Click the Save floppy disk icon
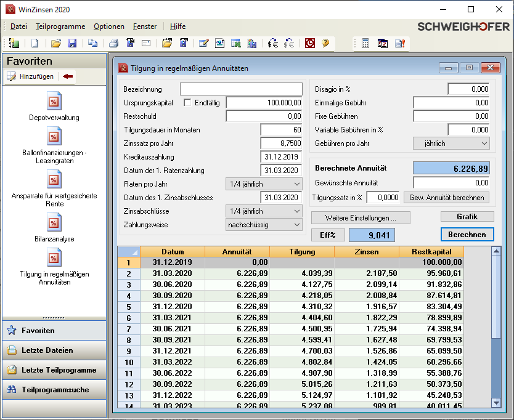 tap(72, 43)
